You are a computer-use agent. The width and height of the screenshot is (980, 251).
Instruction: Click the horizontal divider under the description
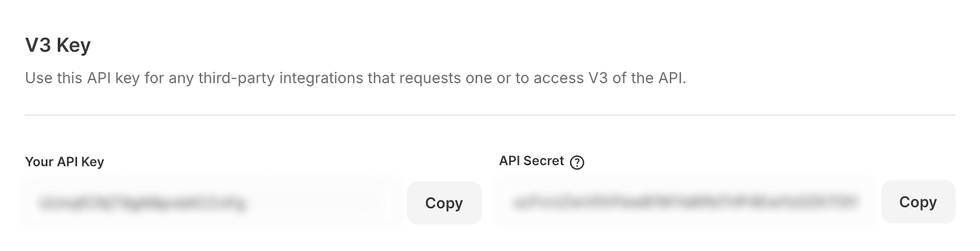490,115
